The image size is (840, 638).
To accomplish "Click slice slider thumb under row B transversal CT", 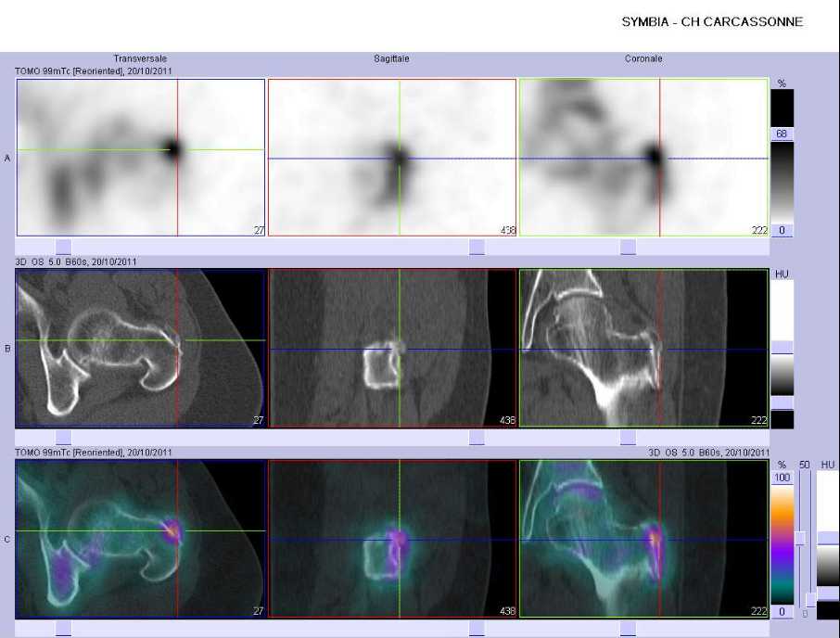I will (x=63, y=438).
